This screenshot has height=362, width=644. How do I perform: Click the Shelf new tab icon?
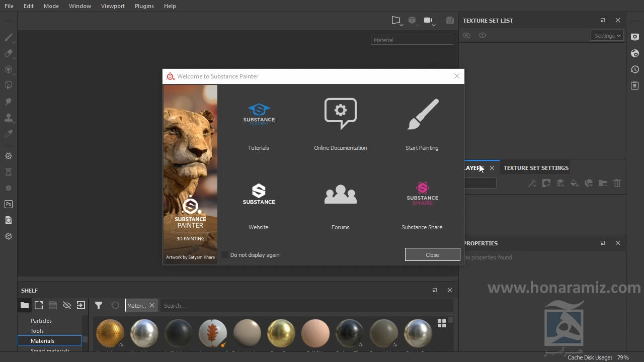click(39, 305)
